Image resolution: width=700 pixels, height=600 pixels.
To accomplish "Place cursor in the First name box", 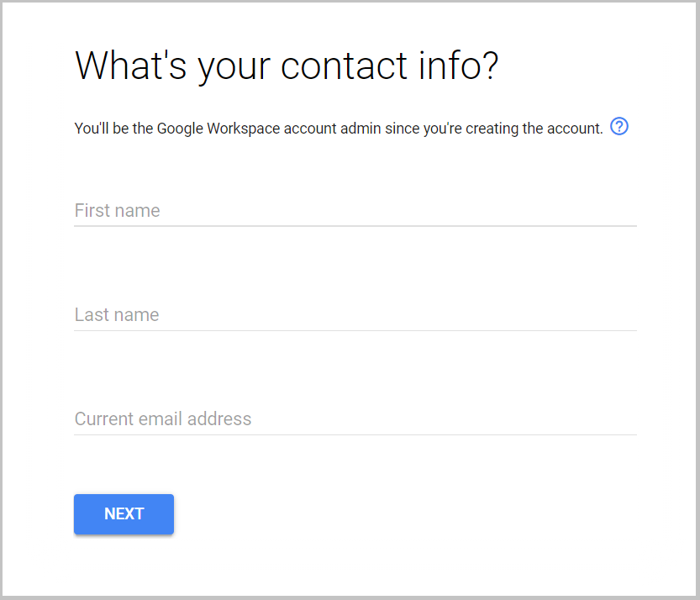I will click(355, 211).
